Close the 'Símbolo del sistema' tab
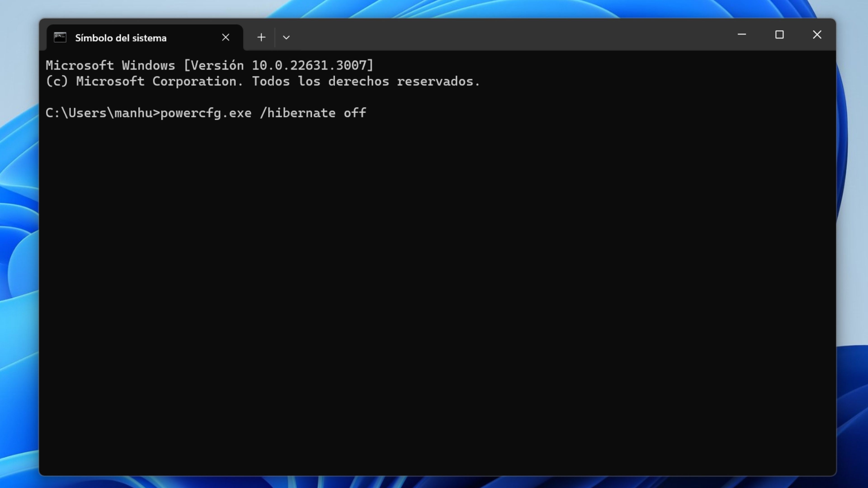The width and height of the screenshot is (868, 488). 226,37
